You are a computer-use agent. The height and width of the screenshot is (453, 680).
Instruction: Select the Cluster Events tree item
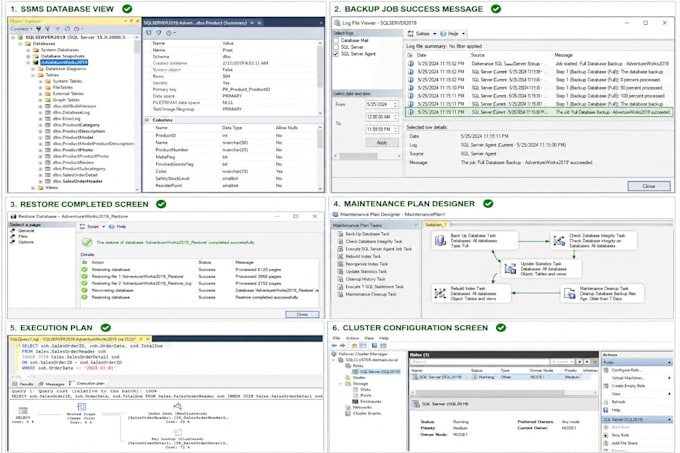(367, 414)
